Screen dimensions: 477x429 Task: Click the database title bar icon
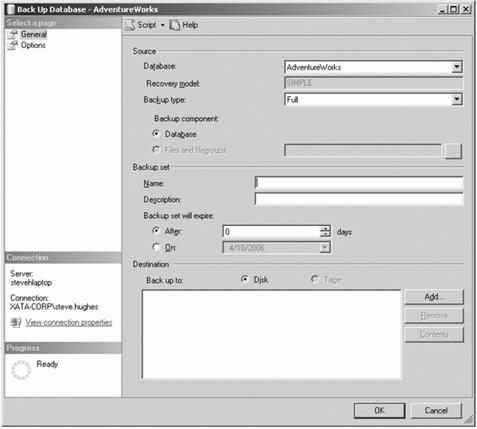pos(11,9)
